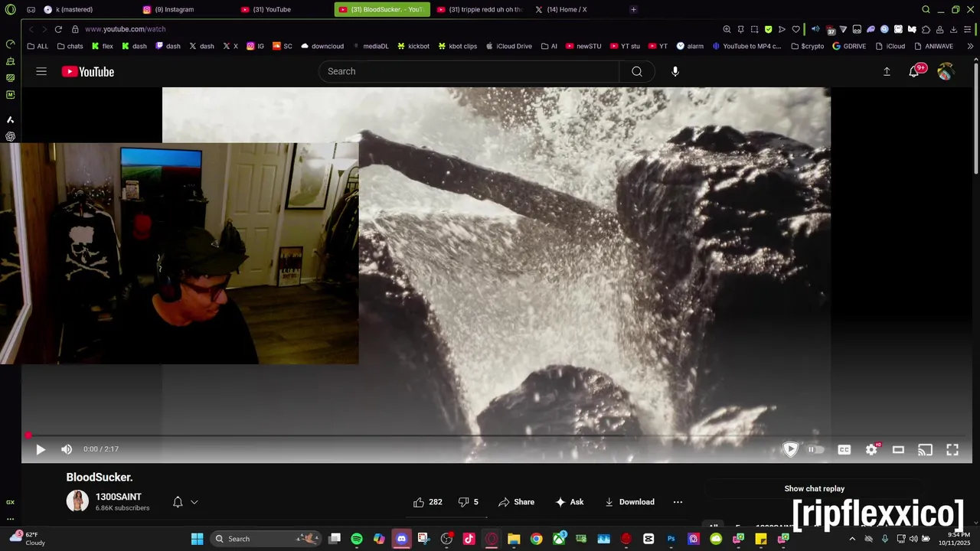Open Opera sidebar Aria icon
Screen dimensions: 980x551
10,120
